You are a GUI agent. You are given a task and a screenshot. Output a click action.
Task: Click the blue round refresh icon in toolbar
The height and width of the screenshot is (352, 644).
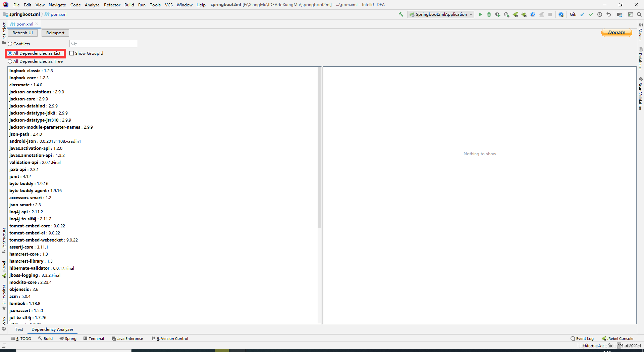pos(533,14)
